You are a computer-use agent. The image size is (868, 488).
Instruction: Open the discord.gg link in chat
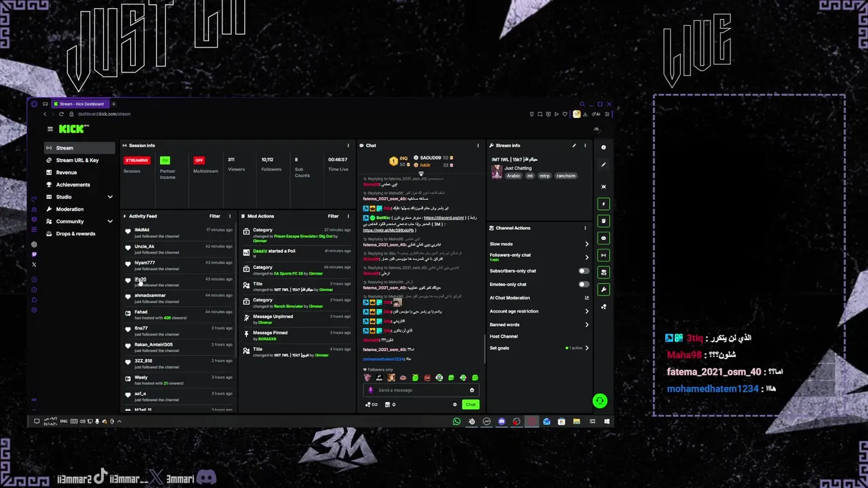tap(444, 218)
